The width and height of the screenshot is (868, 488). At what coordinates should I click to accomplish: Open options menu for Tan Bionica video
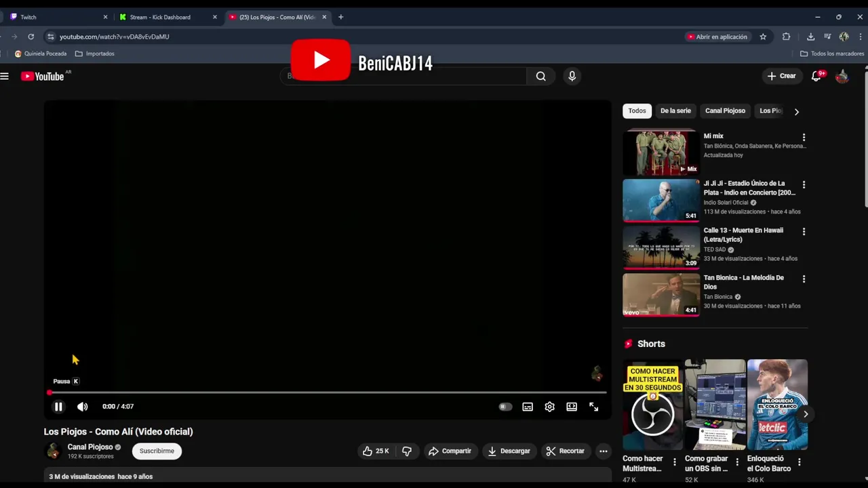coord(804,279)
